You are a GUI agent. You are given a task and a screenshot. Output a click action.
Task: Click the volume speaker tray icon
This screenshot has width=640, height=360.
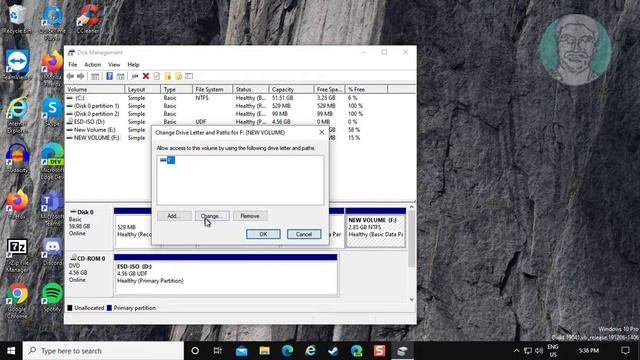pyautogui.click(x=539, y=351)
